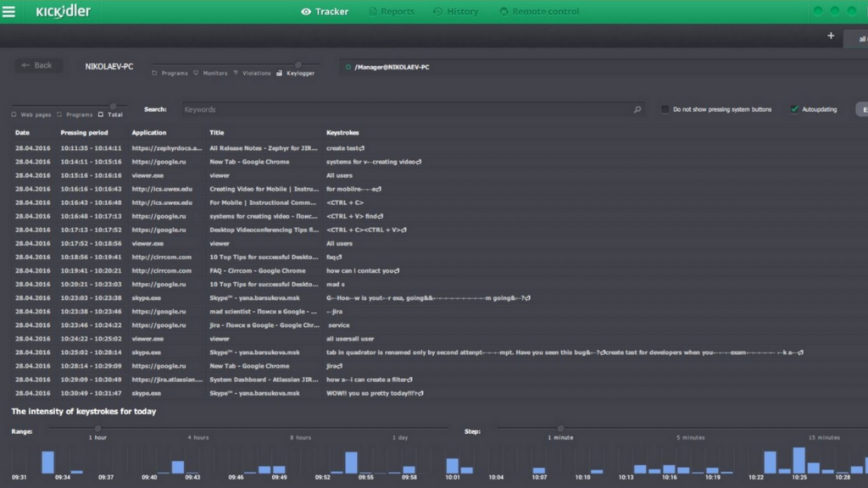Select Violations view option
Image resolution: width=868 pixels, height=488 pixels.
252,73
